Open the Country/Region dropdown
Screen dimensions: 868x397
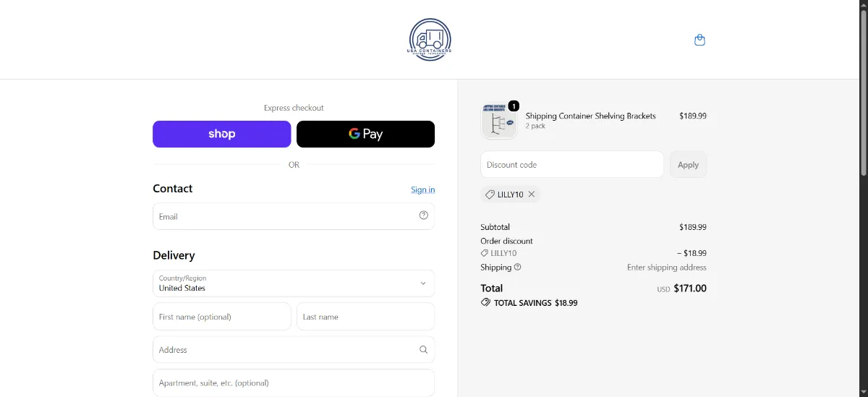tap(294, 283)
